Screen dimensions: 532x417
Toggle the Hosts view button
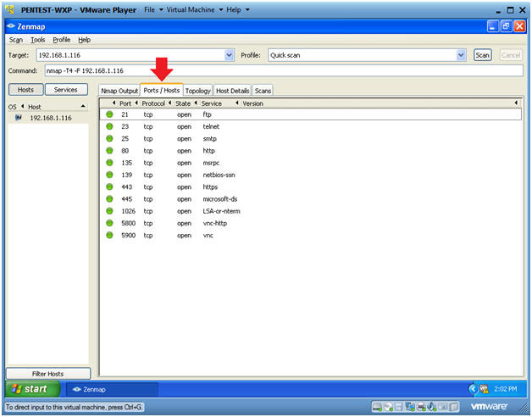(x=25, y=90)
